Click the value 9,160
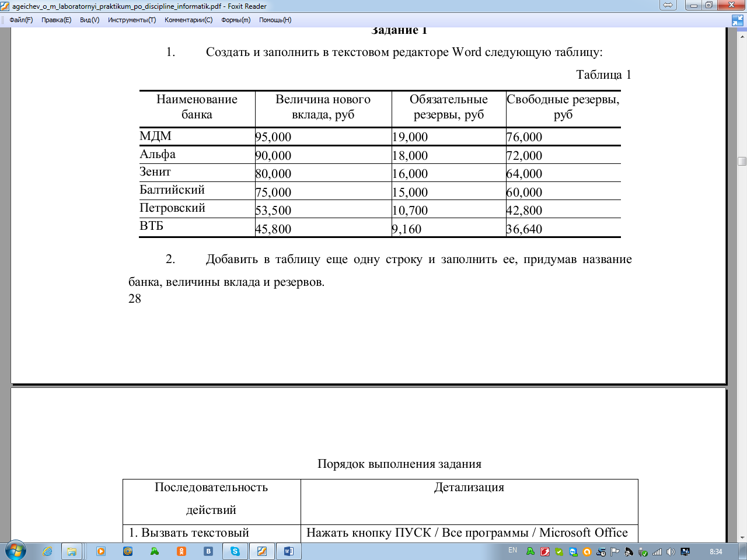The height and width of the screenshot is (560, 747). tap(406, 229)
